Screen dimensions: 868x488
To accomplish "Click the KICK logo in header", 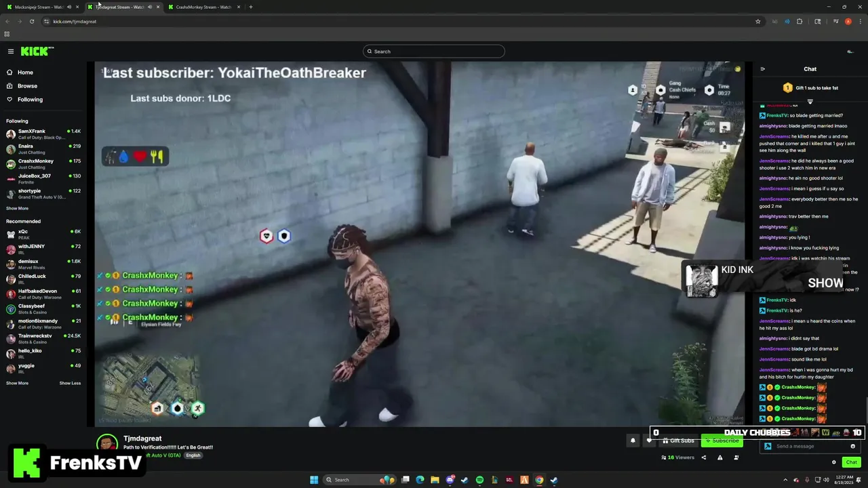I will click(x=37, y=52).
